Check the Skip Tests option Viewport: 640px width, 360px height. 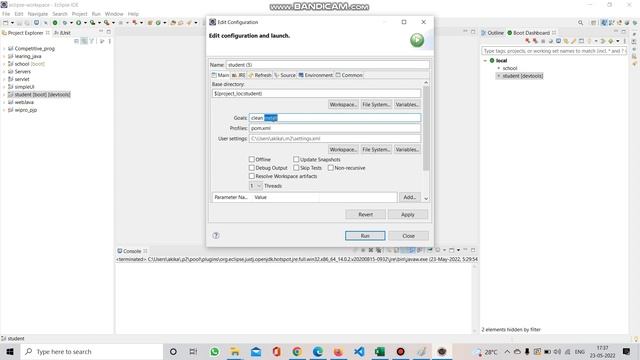[296, 168]
